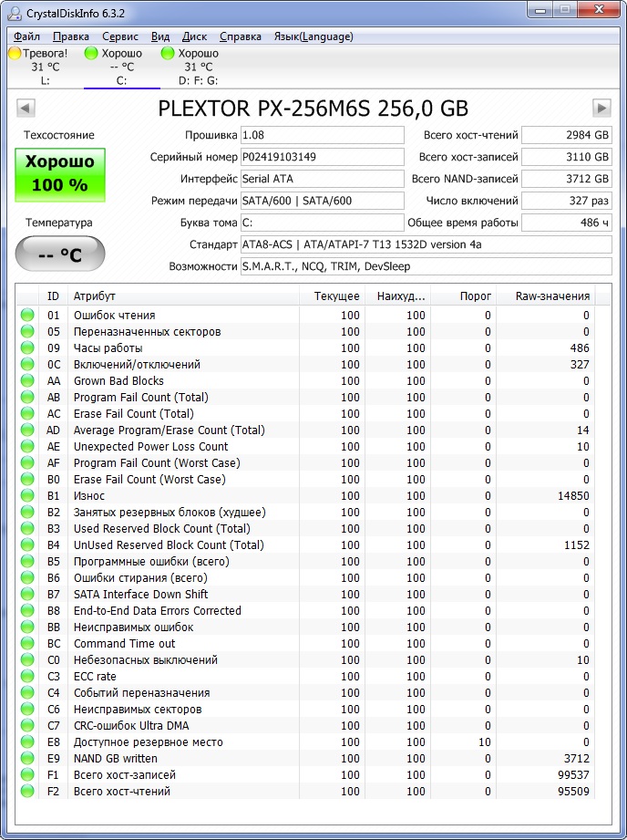Screen dimensions: 627x840
Task: Click the PLEXTOR PX-256M6S disk title
Action: click(x=313, y=109)
